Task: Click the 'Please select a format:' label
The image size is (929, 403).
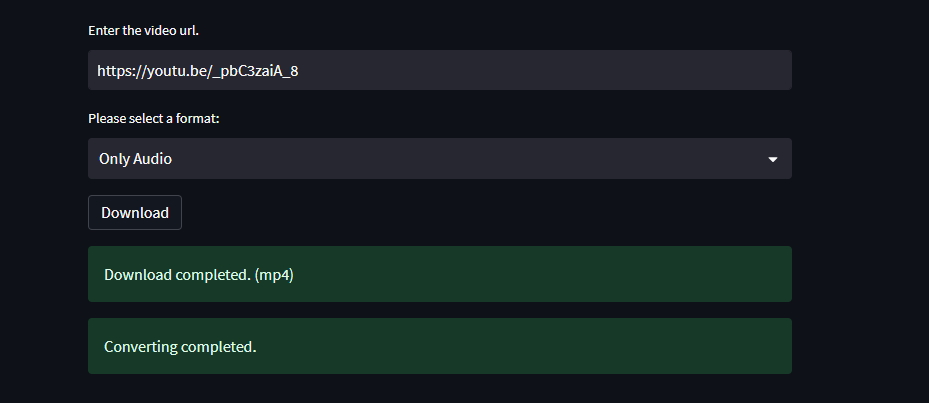Action: [x=154, y=119]
